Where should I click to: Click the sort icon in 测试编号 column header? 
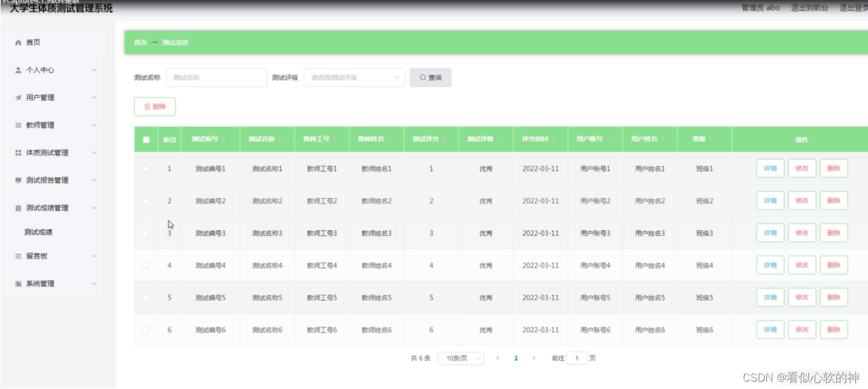click(224, 139)
